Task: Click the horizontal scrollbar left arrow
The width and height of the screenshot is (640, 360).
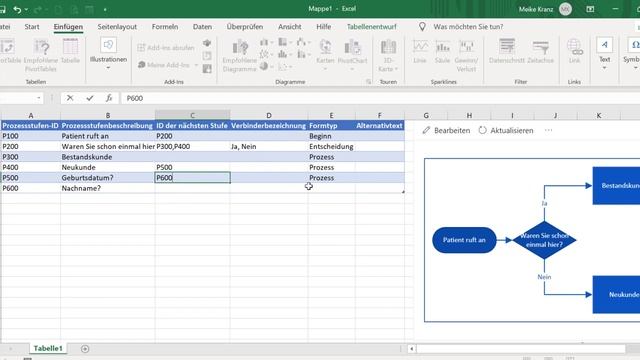Action: tap(411, 349)
